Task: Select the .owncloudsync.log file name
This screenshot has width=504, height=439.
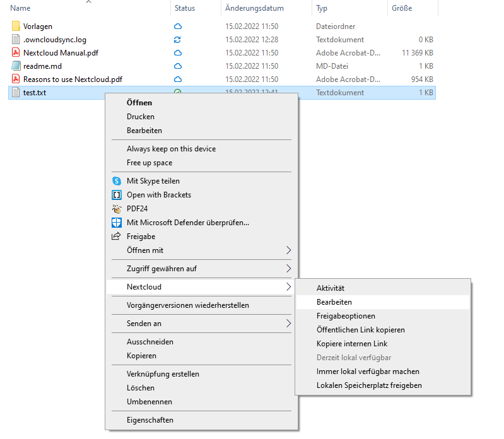Action: pos(55,40)
